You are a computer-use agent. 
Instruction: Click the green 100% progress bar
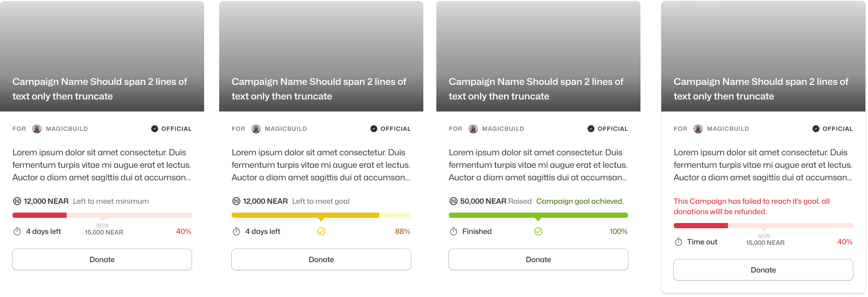(x=538, y=215)
